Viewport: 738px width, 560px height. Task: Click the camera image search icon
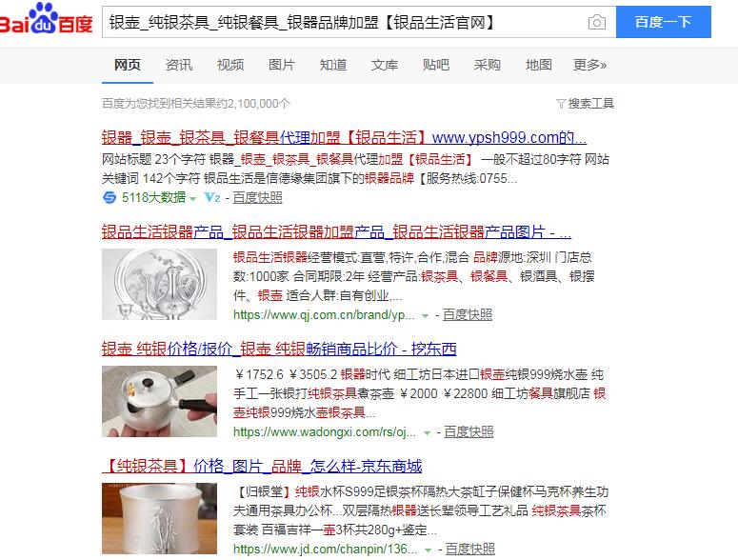(597, 22)
